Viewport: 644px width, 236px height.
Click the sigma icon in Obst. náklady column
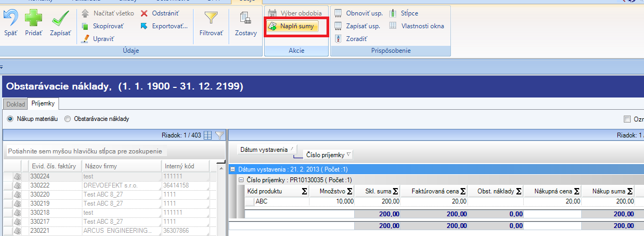(x=520, y=191)
